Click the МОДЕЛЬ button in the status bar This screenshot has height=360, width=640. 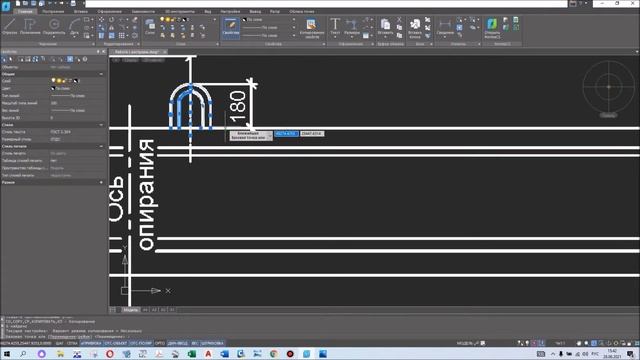(x=464, y=343)
